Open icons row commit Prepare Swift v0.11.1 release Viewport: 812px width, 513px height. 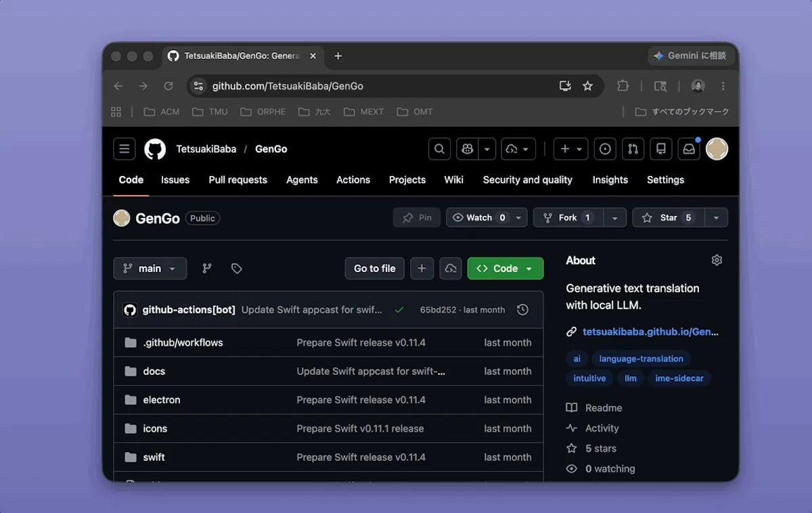(x=360, y=428)
